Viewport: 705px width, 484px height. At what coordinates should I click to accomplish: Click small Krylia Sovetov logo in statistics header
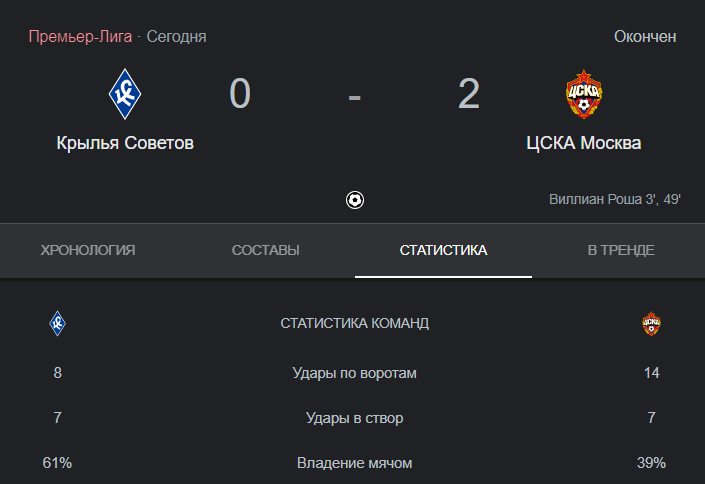(x=57, y=323)
